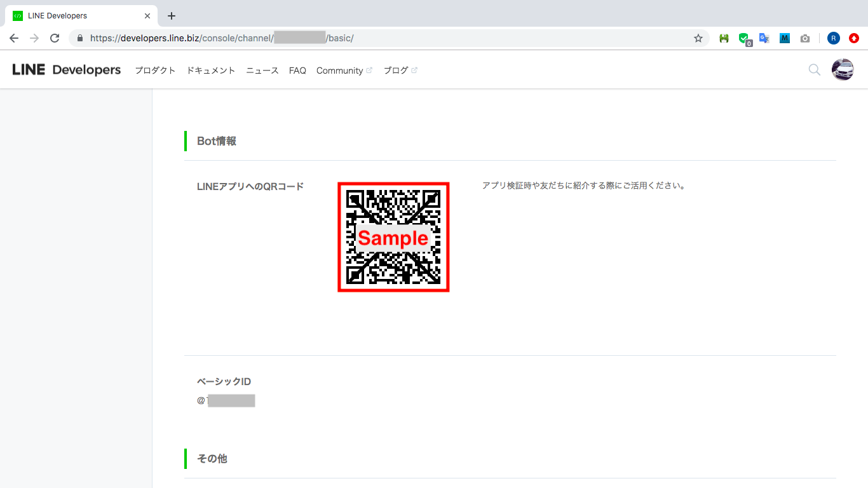
Task: Click the blue M extension icon
Action: [785, 38]
